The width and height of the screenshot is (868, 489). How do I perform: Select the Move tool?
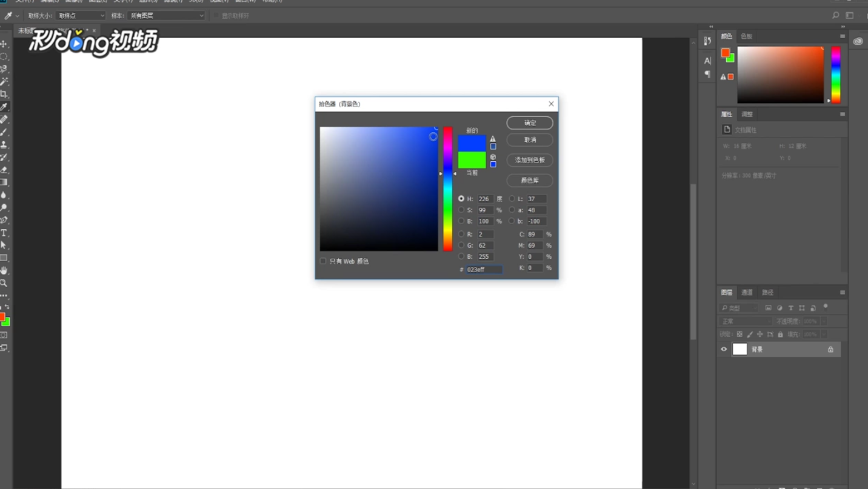[4, 44]
